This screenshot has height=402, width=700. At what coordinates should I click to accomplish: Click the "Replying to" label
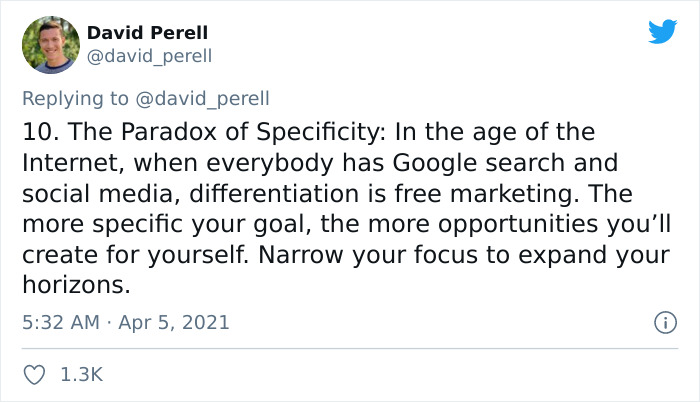[75, 99]
